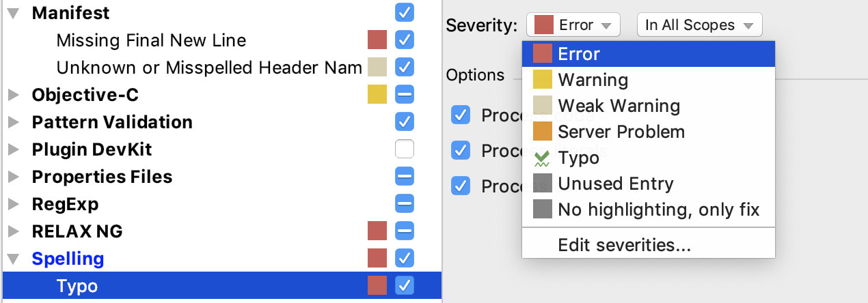The height and width of the screenshot is (303, 868).
Task: Choose Warning severity with yellow icon
Action: click(593, 80)
